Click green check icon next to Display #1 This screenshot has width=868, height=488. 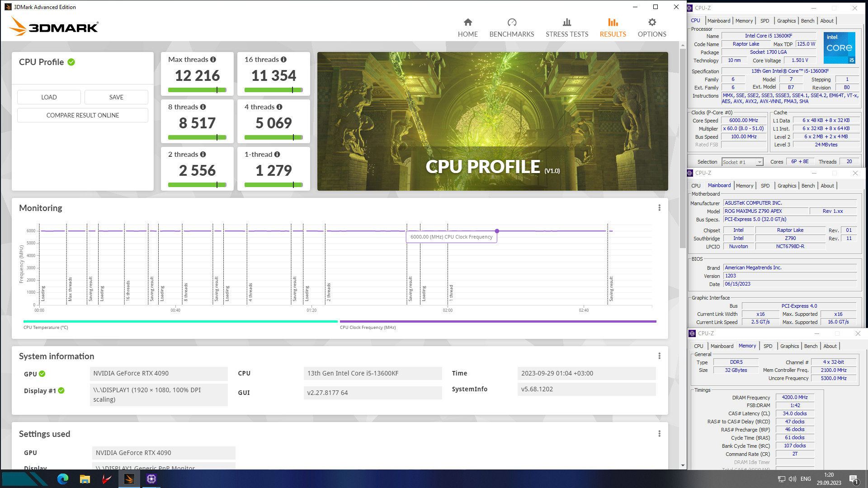click(61, 390)
